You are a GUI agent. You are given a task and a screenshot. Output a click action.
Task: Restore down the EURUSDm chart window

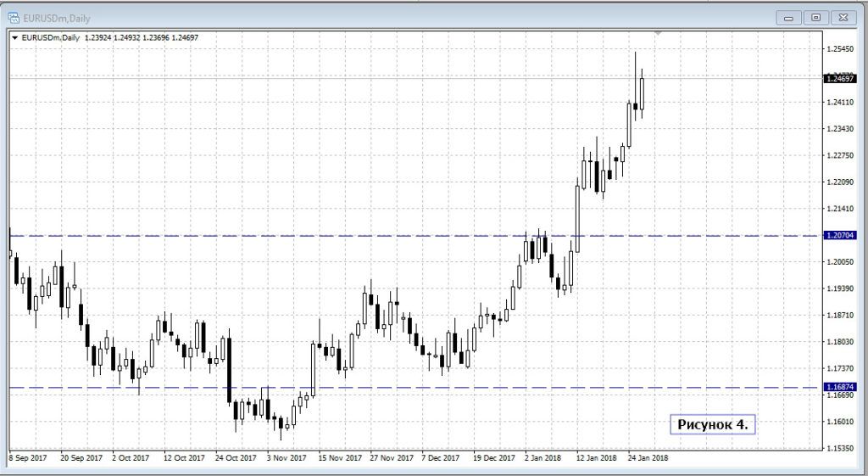pos(815,17)
